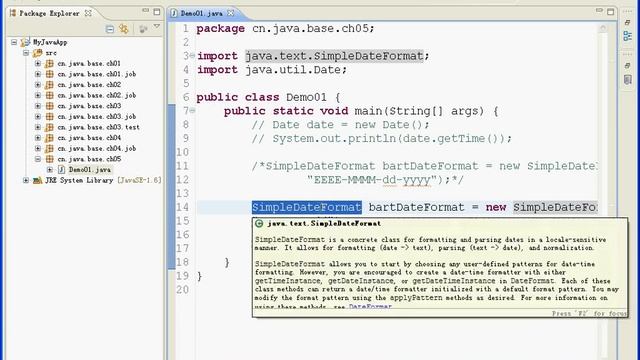640x360 pixels.
Task: Open the Package Explorer view menu arrow
Action: pos(157,27)
